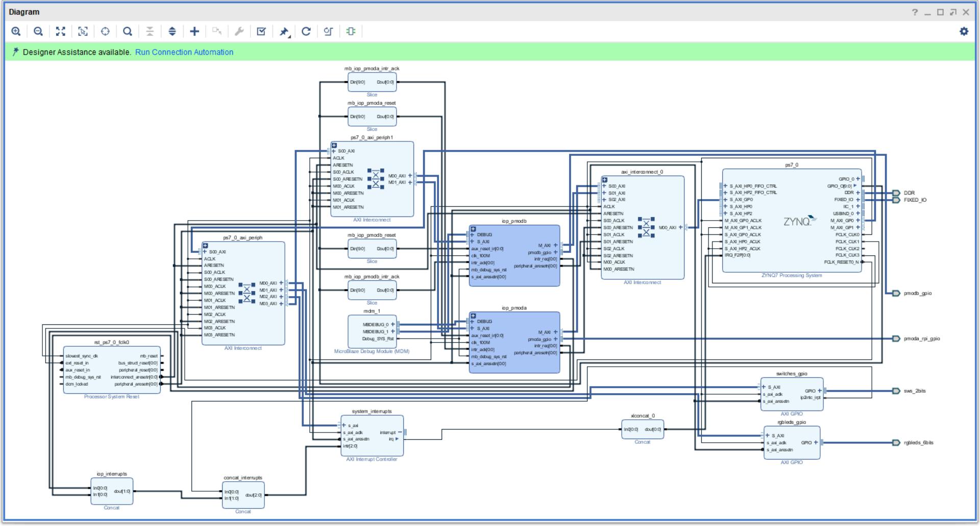Image resolution: width=980 pixels, height=526 pixels.
Task: Expand s_axi interface on system_interrupts
Action: [344, 425]
